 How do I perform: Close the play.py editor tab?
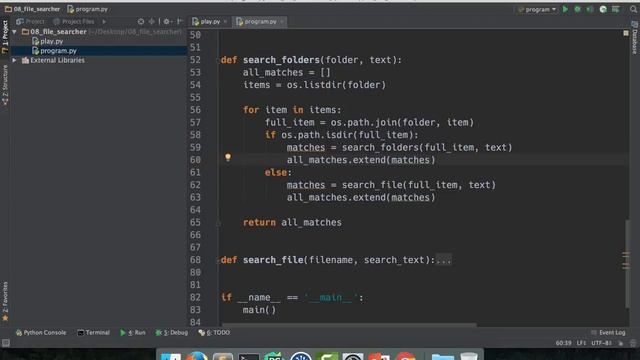(x=225, y=21)
